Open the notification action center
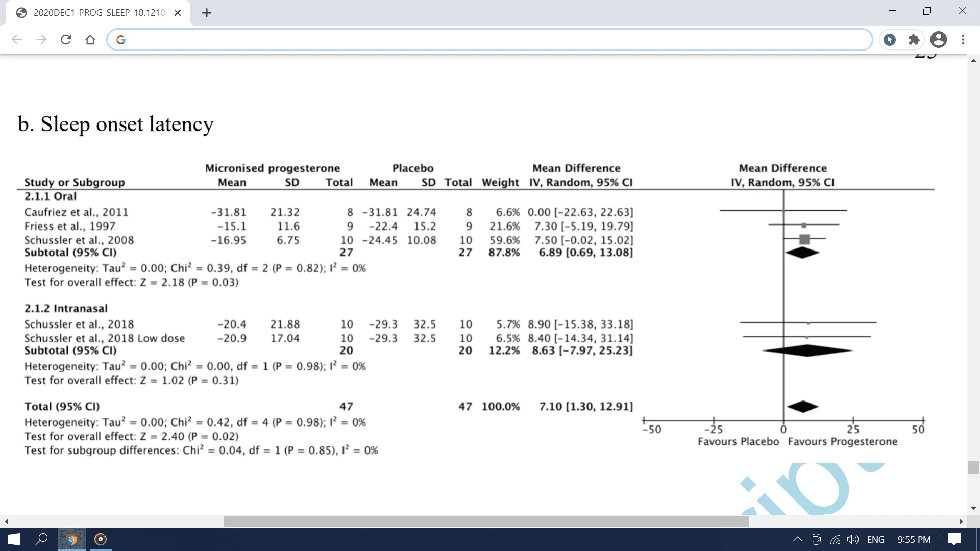 tap(954, 539)
